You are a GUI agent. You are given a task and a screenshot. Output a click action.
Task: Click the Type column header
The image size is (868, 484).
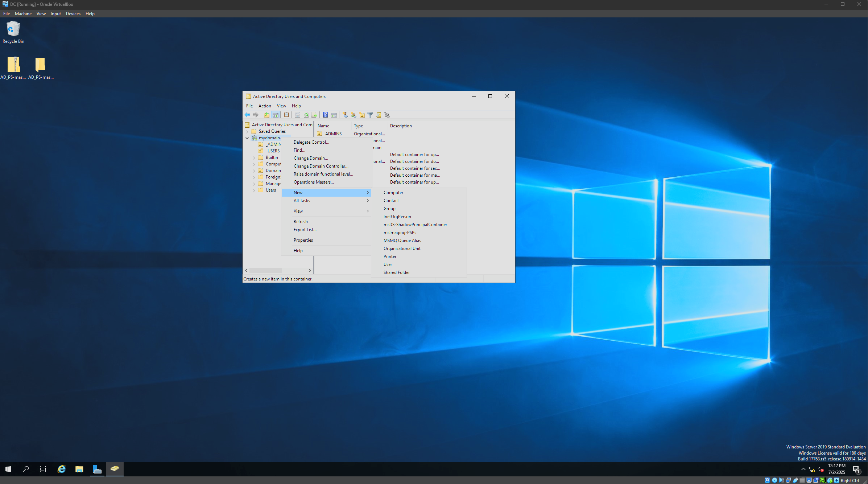coord(370,126)
